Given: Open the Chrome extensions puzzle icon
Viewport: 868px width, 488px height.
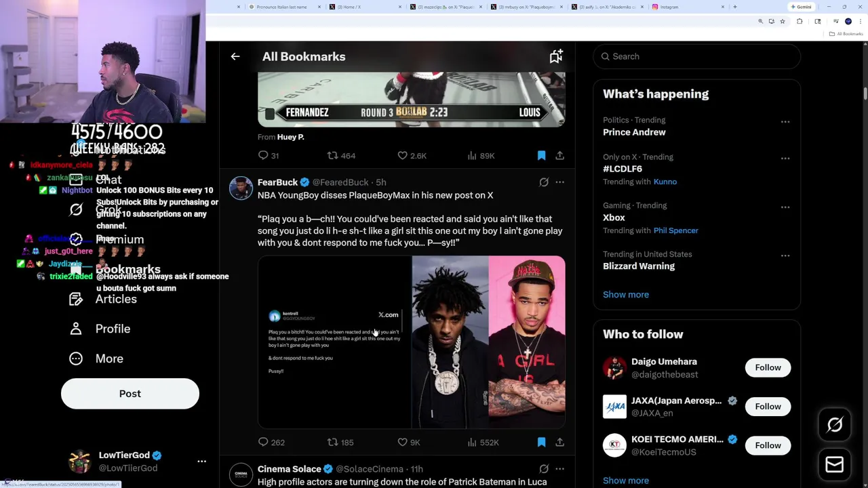Looking at the screenshot, I should coord(800,22).
